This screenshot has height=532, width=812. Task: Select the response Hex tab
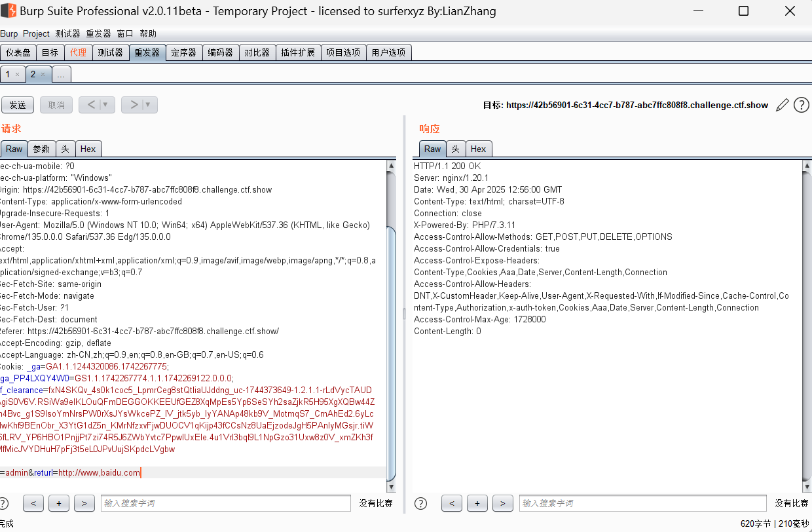click(479, 149)
